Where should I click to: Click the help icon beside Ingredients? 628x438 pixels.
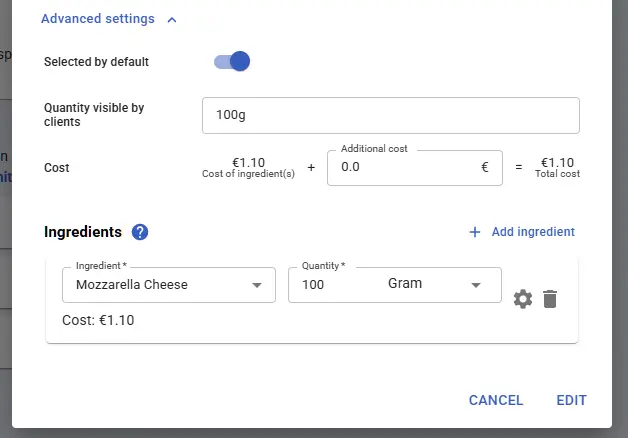click(140, 232)
